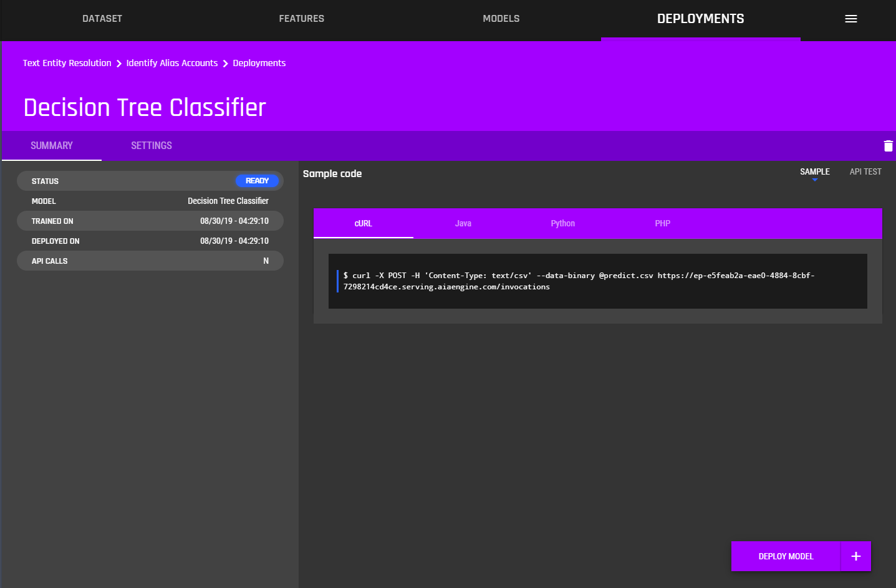Click the Trained On date value

click(234, 221)
